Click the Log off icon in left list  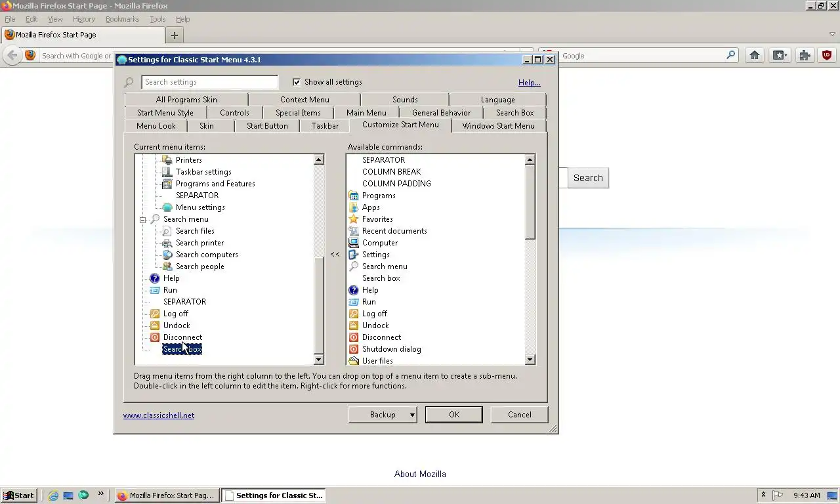(154, 314)
